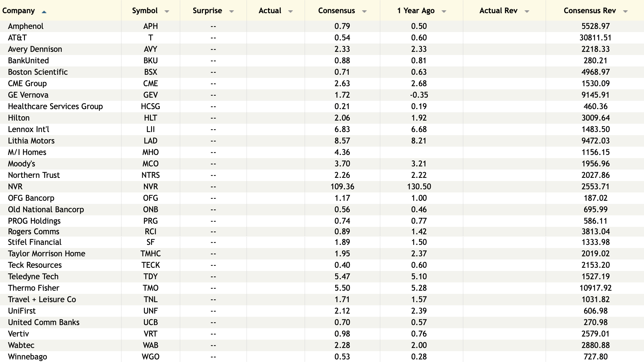This screenshot has height=362, width=644.
Task: Click the AT&T consensus revenue value
Action: pos(595,38)
